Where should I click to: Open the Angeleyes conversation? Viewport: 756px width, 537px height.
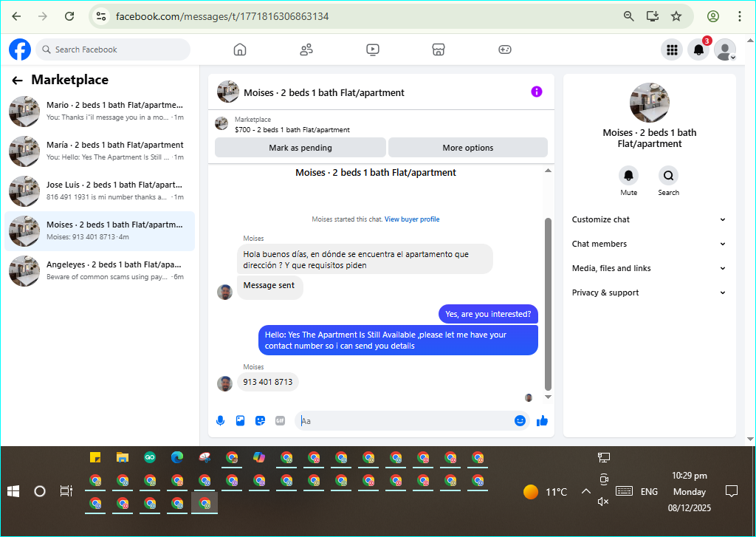(100, 270)
